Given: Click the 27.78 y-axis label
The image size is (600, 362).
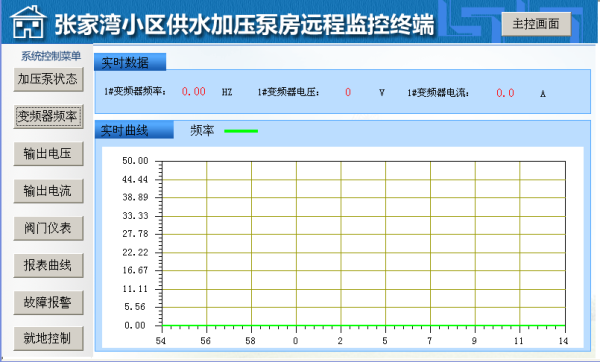Looking at the screenshot, I should pyautogui.click(x=135, y=234).
